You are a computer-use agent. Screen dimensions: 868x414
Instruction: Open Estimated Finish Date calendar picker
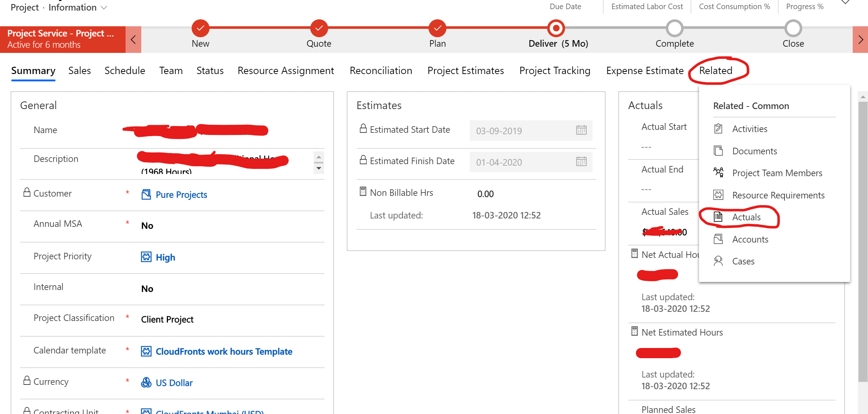tap(581, 162)
